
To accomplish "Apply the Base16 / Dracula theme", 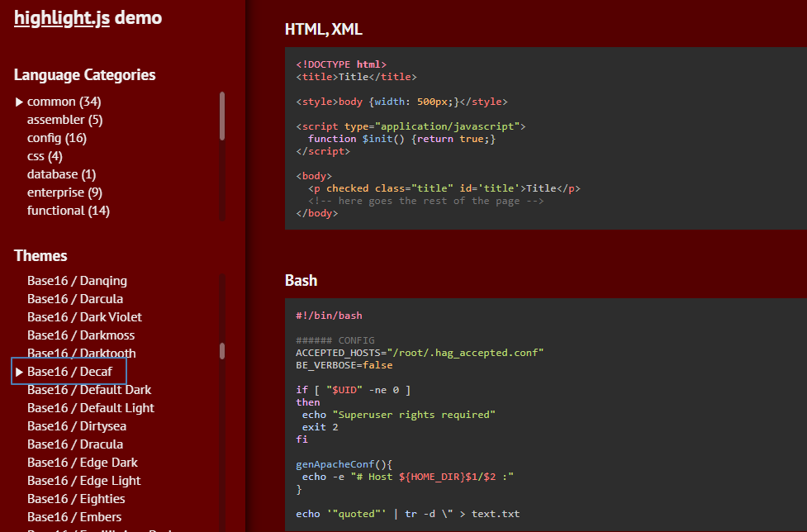I will [75, 444].
